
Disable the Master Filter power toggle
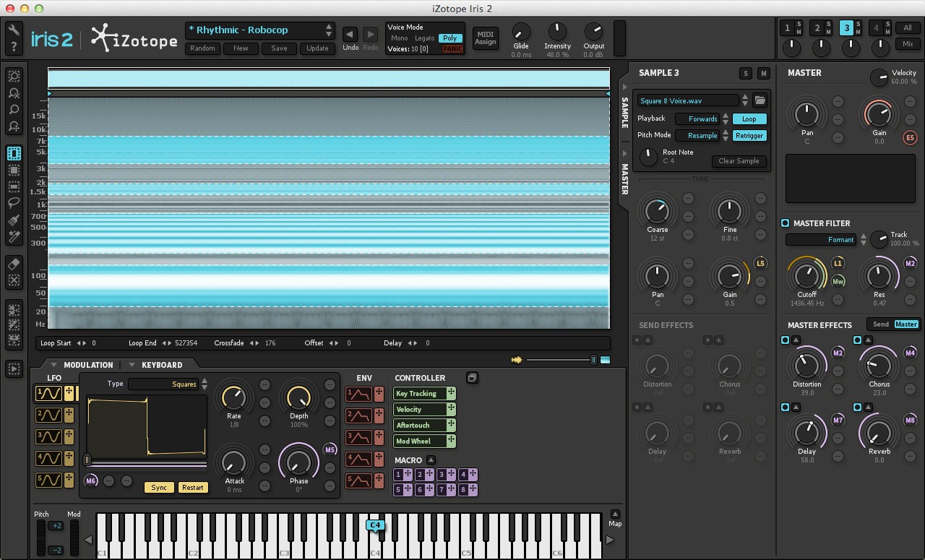[x=786, y=223]
